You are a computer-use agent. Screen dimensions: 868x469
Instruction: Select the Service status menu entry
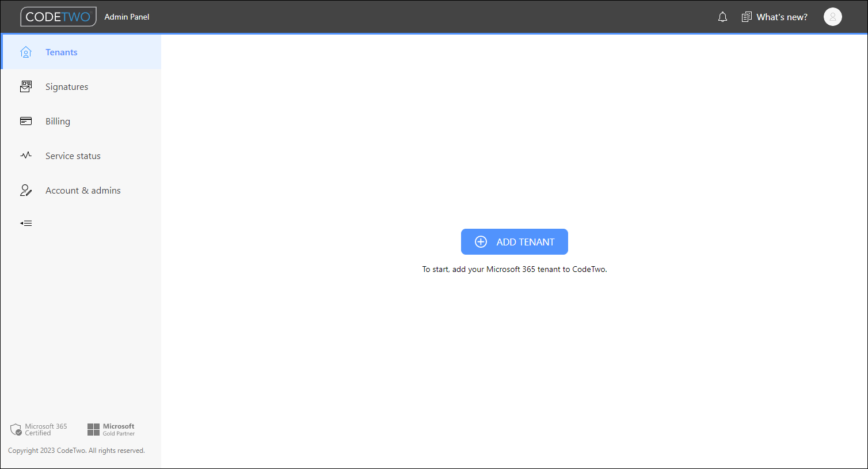[73, 156]
